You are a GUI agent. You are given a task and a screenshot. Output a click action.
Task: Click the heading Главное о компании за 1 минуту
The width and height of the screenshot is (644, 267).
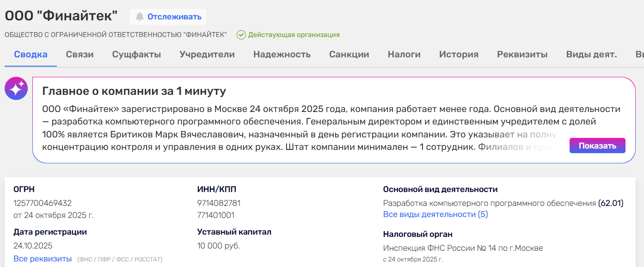click(134, 91)
